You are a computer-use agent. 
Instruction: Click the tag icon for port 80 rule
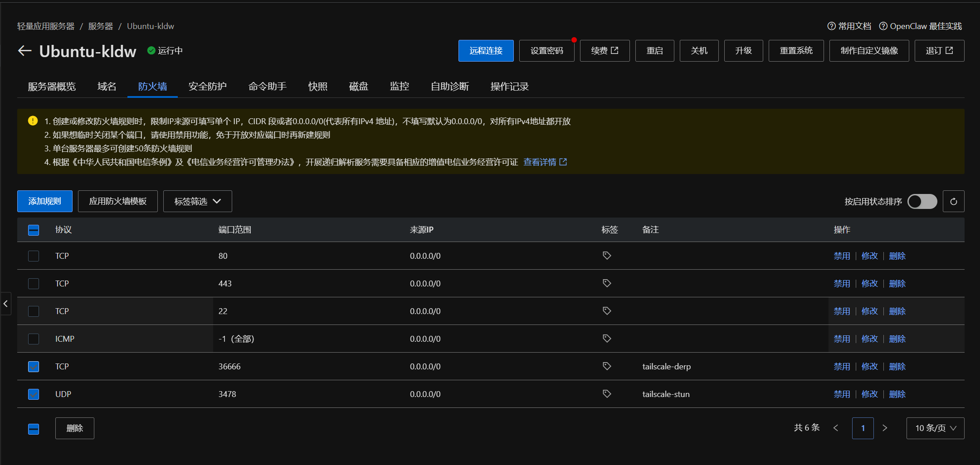pyautogui.click(x=607, y=256)
